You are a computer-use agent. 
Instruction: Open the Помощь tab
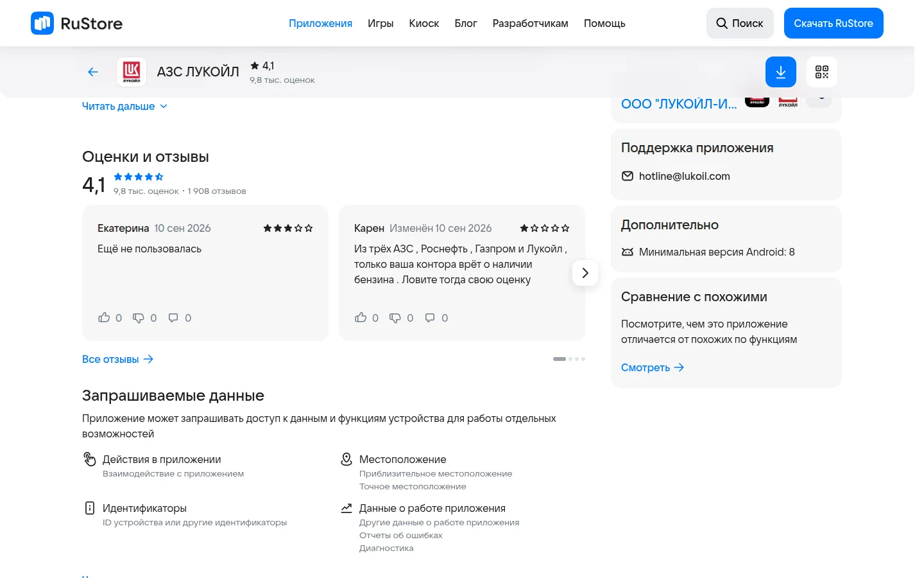pos(604,23)
